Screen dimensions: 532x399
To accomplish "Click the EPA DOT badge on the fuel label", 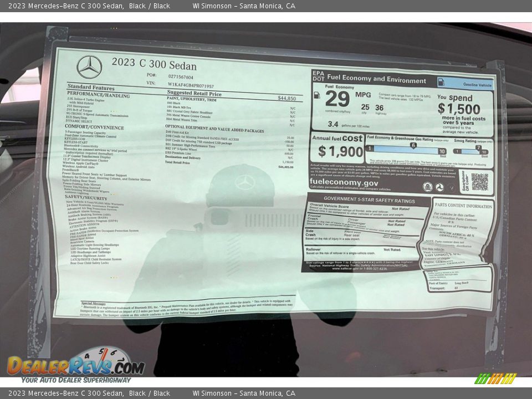I will point(318,76).
